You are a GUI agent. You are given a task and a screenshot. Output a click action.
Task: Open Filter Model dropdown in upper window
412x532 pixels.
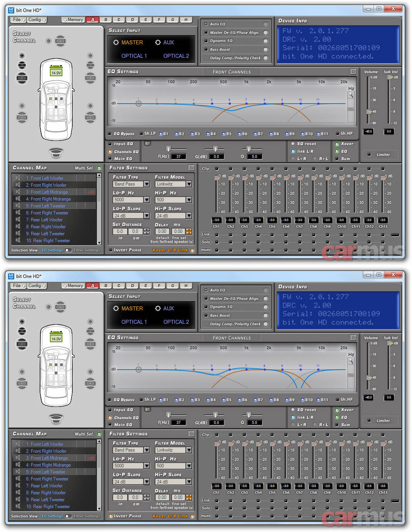click(188, 184)
